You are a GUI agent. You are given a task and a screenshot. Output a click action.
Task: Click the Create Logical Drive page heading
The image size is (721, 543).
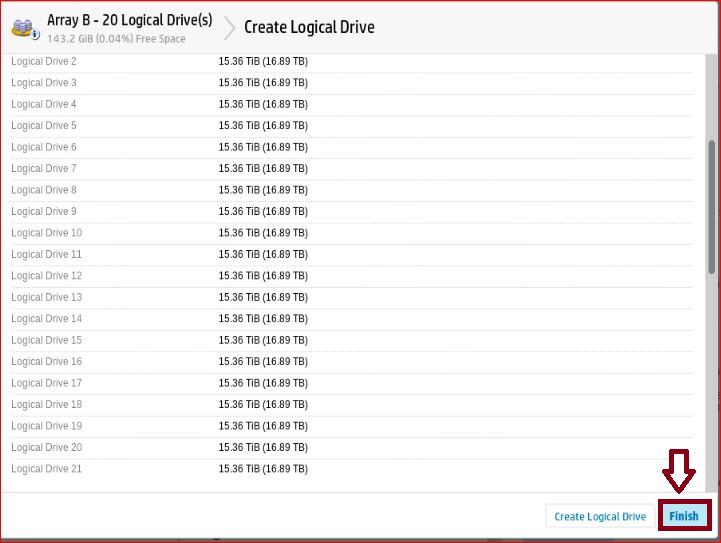click(309, 27)
